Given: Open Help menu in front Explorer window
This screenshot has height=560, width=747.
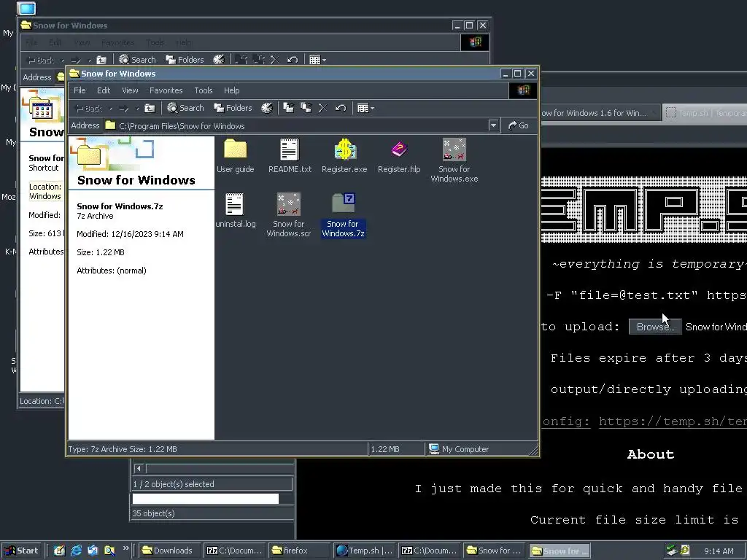Looking at the screenshot, I should click(231, 90).
